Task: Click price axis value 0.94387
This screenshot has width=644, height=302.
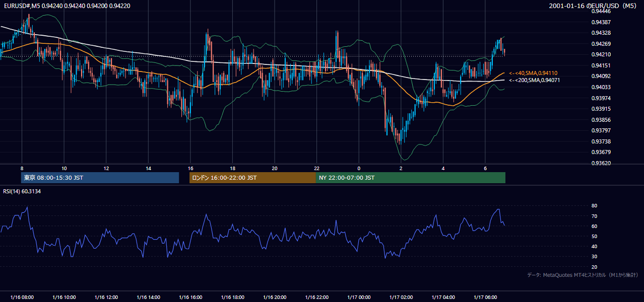Action: (601, 22)
